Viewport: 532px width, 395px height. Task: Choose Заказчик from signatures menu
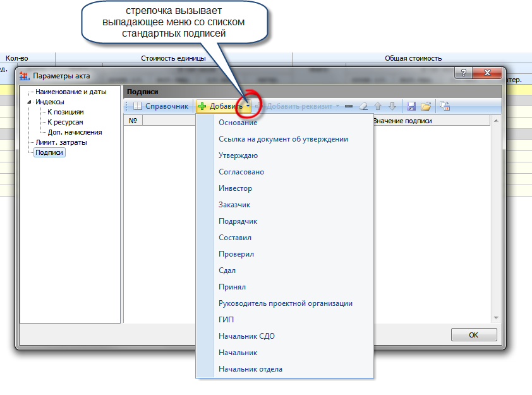(234, 205)
